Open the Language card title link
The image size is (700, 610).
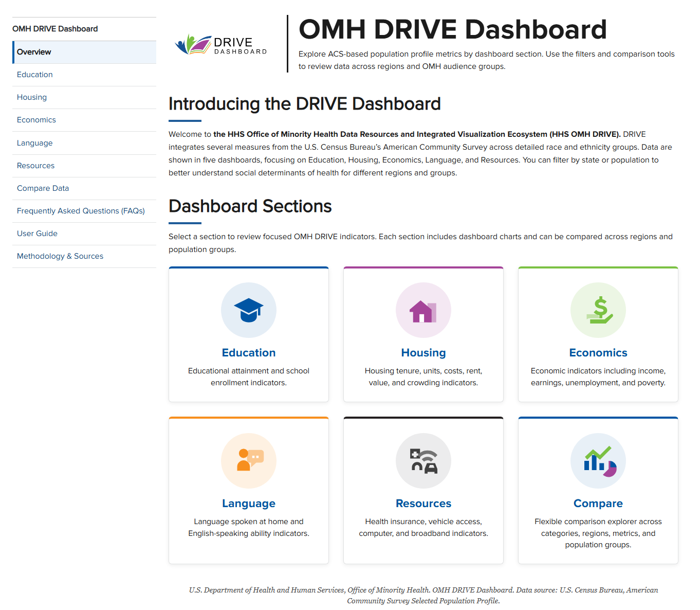(249, 504)
